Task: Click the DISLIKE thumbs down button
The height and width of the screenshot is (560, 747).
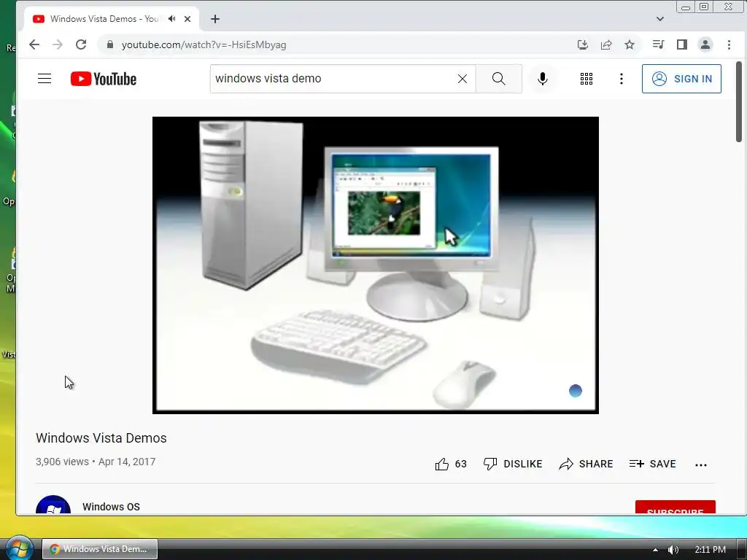Action: [513, 464]
